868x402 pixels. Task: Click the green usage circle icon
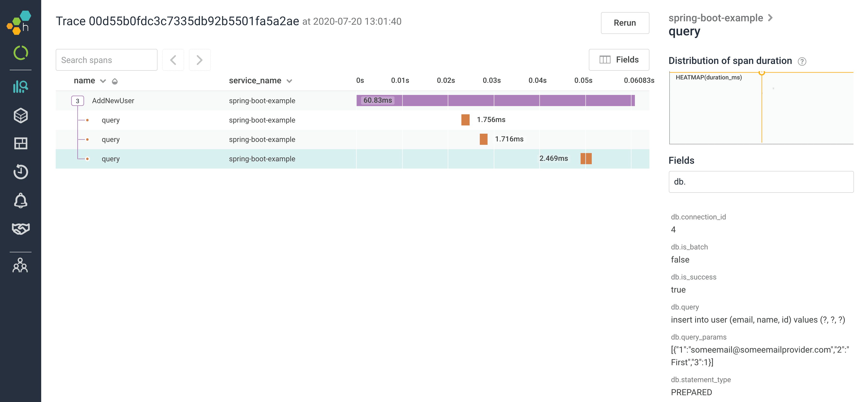tap(21, 53)
